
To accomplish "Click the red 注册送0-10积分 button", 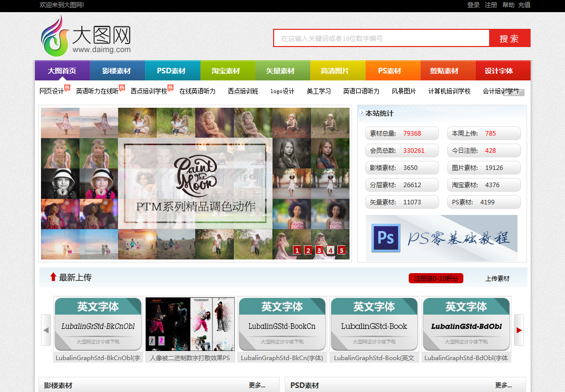I will tap(436, 279).
